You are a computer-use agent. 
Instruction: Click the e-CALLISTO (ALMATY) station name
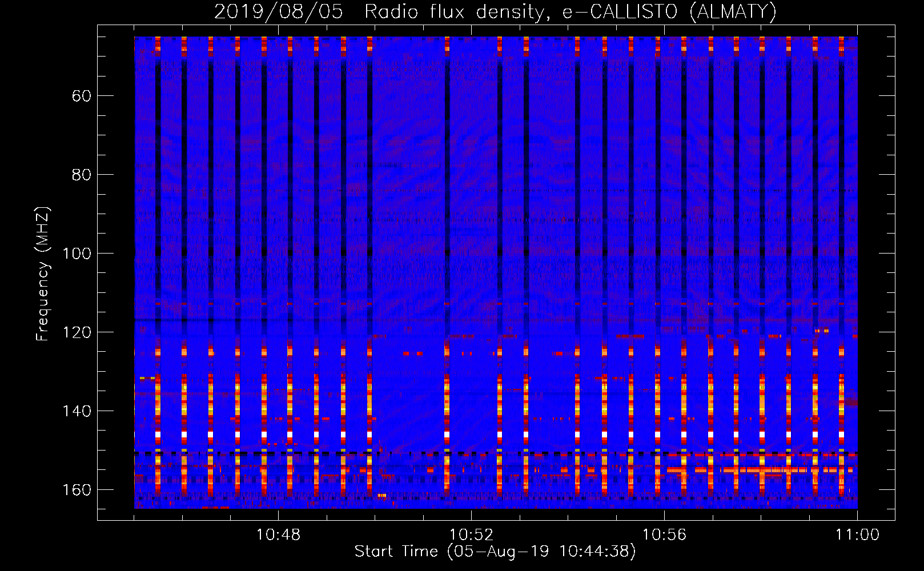click(x=669, y=11)
